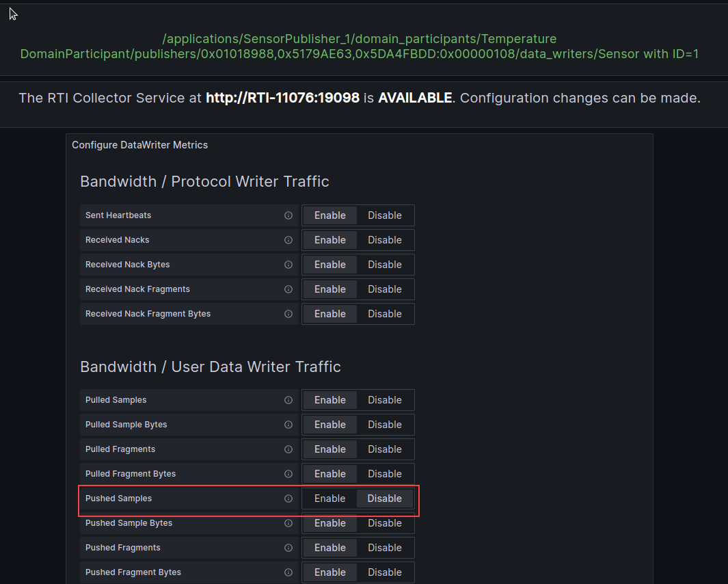Viewport: 728px width, 584px height.
Task: Click the Received Nack Bytes info icon
Action: coord(288,265)
